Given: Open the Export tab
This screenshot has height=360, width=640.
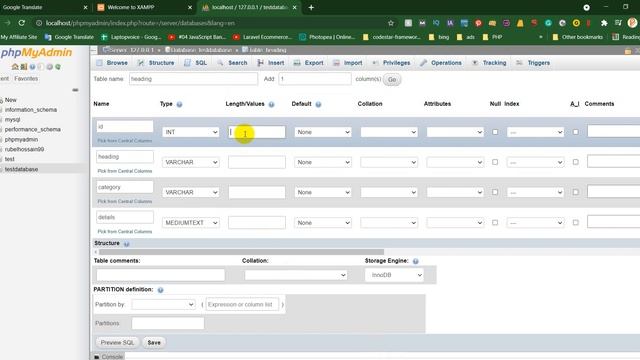Looking at the screenshot, I should point(309,63).
